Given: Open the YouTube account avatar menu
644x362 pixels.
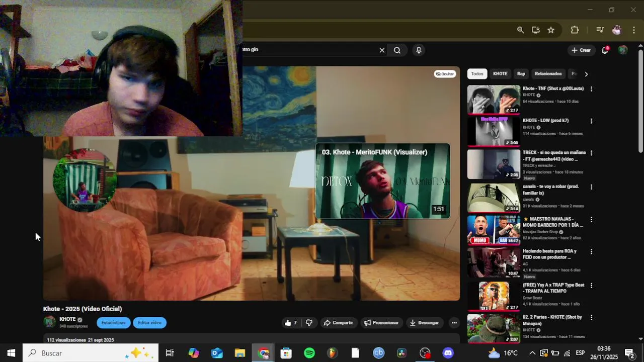Looking at the screenshot, I should 622,50.
